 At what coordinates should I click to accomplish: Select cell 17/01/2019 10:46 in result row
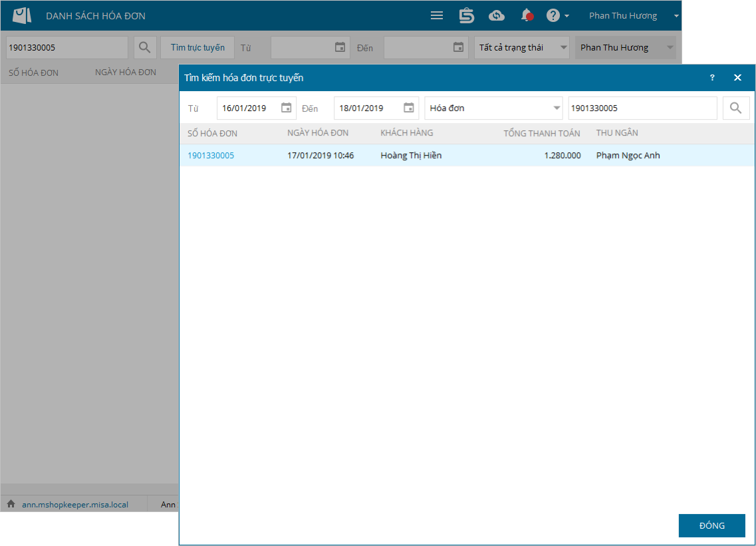(x=320, y=156)
